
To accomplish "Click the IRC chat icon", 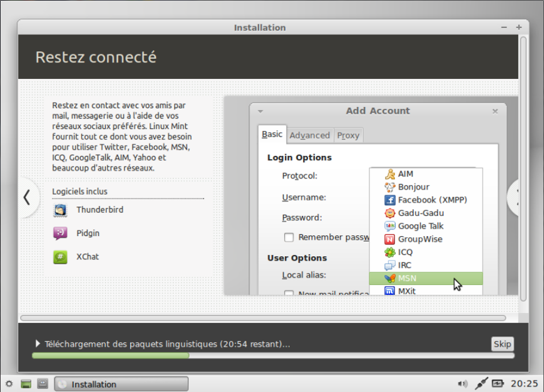I will click(390, 266).
